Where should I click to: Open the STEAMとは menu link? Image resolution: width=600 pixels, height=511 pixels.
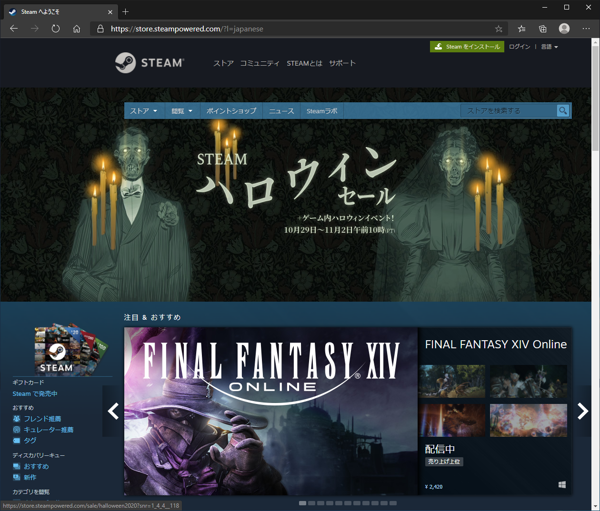(304, 63)
